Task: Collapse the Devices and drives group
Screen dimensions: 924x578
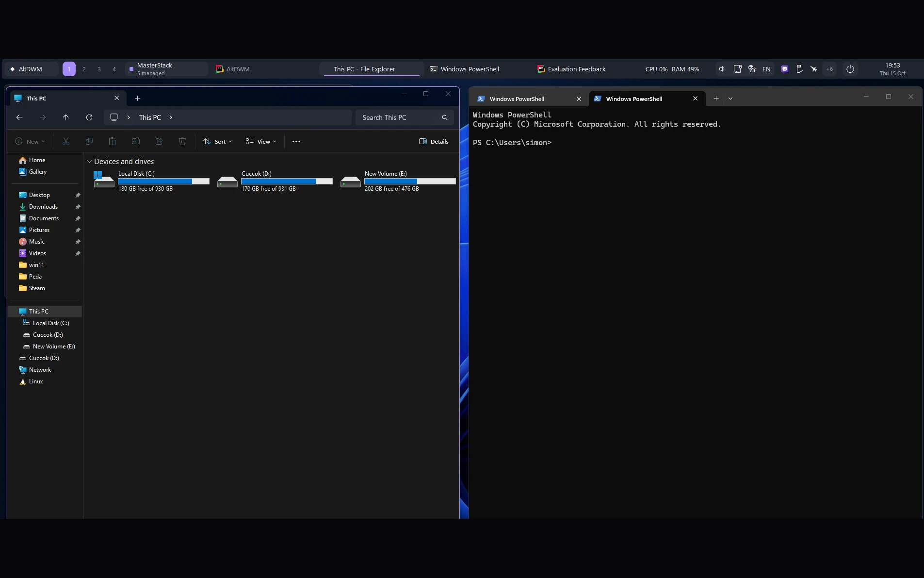Action: tap(89, 162)
